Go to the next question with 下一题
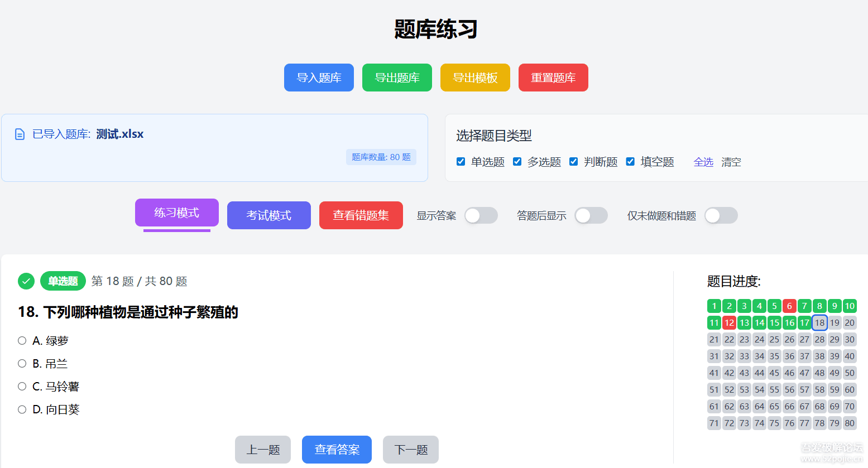This screenshot has height=468, width=868. pyautogui.click(x=410, y=450)
